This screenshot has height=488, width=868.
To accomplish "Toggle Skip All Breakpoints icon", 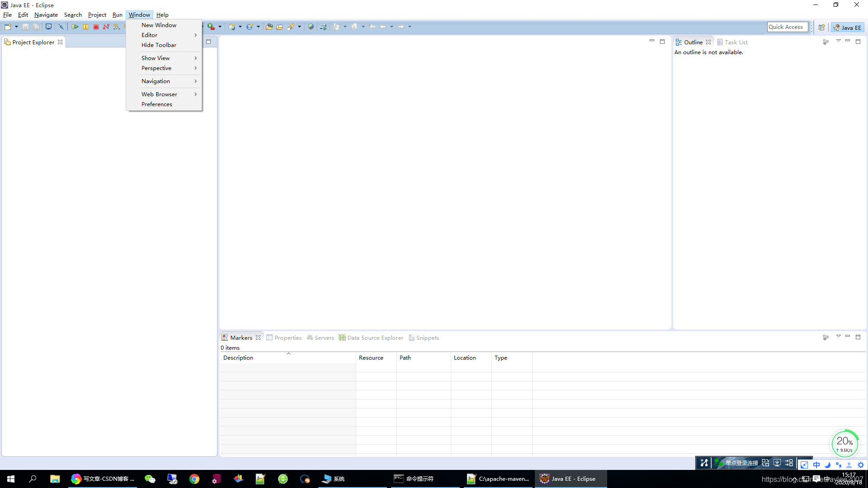I will pyautogui.click(x=61, y=27).
